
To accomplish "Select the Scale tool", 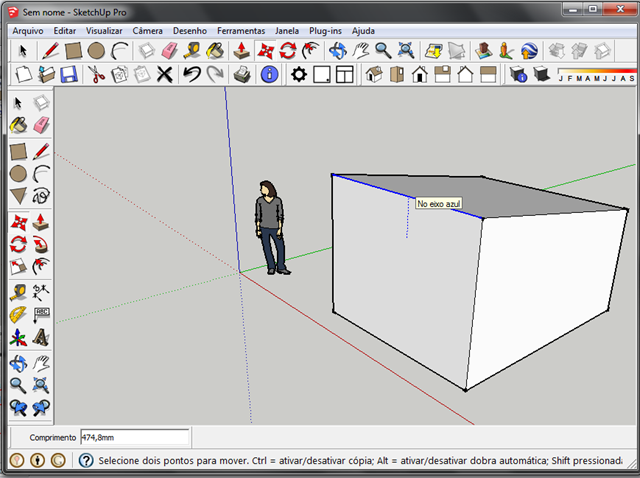I will 18,267.
